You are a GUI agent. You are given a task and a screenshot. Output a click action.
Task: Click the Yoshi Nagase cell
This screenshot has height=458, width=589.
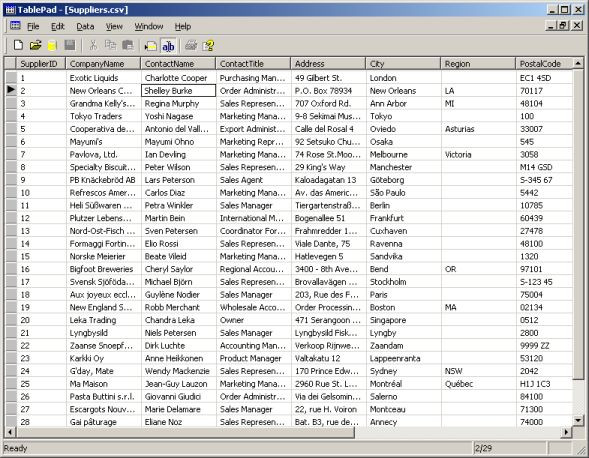[178, 116]
